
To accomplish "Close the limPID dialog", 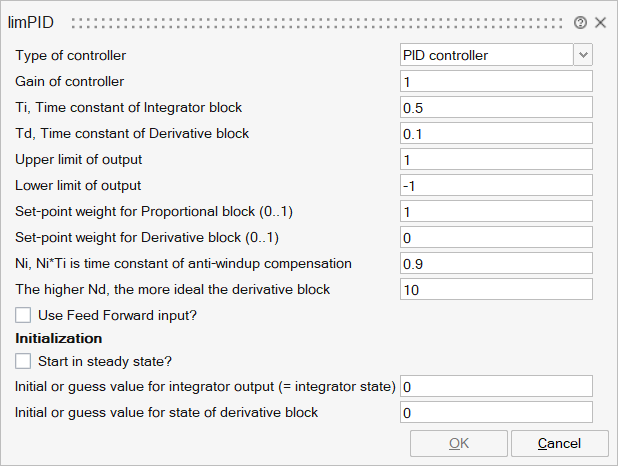I will [x=600, y=22].
